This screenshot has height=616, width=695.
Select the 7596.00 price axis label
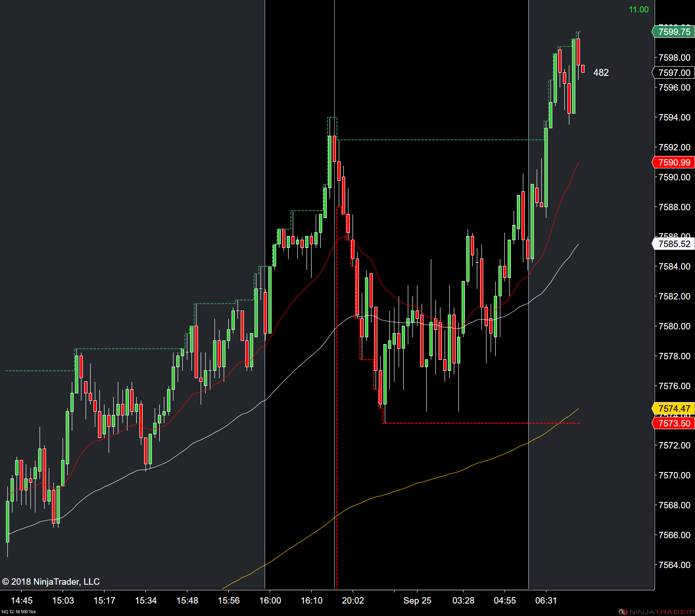(674, 87)
